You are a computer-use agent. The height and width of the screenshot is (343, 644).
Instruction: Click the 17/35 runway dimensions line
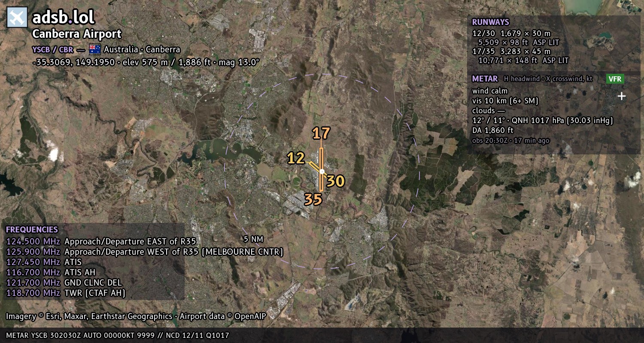511,51
